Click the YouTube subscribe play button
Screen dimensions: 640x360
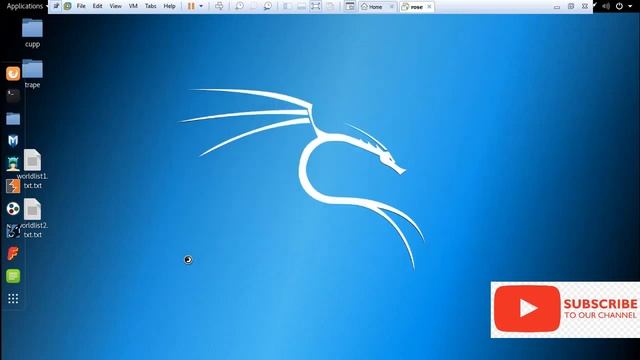pos(527,309)
